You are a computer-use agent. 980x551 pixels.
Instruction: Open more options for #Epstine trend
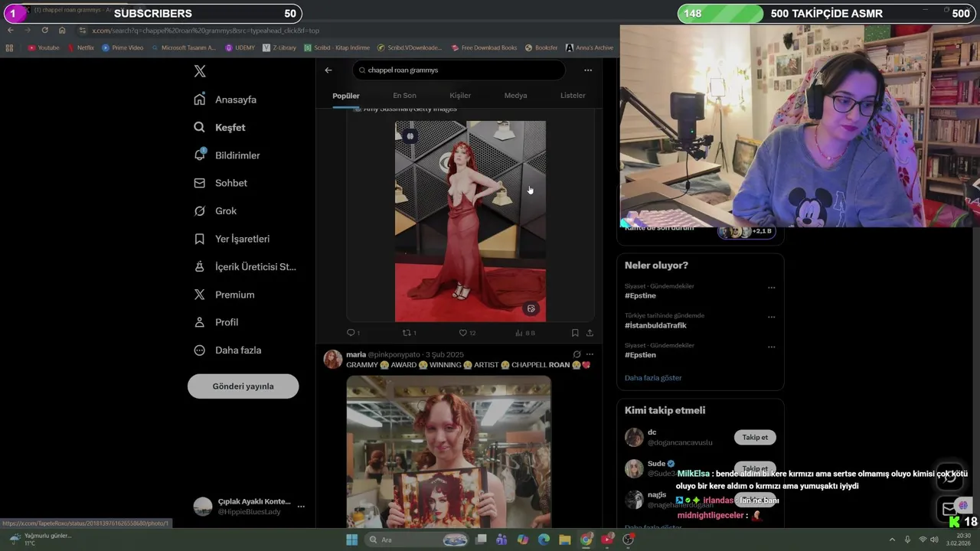[x=771, y=288]
